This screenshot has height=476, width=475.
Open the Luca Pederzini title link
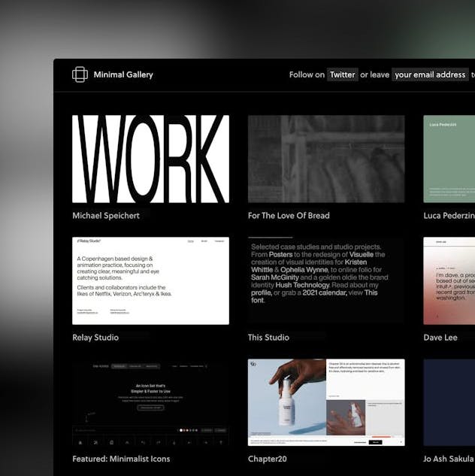tap(449, 216)
